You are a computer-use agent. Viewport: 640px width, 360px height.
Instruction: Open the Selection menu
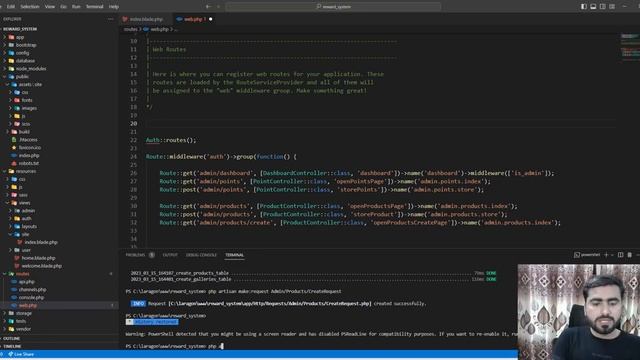(x=30, y=7)
